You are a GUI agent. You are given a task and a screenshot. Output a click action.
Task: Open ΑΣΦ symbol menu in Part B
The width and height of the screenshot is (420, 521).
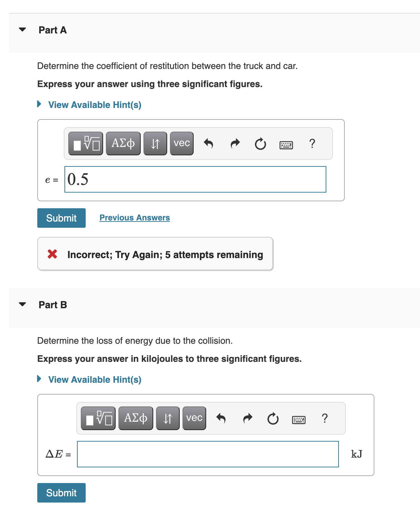point(135,418)
